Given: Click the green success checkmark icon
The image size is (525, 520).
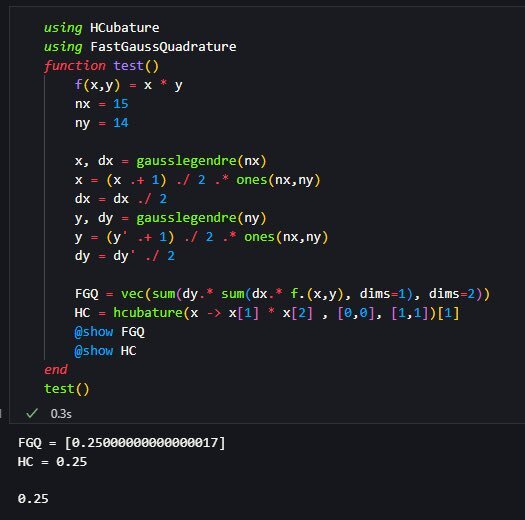Looking at the screenshot, I should click(32, 413).
